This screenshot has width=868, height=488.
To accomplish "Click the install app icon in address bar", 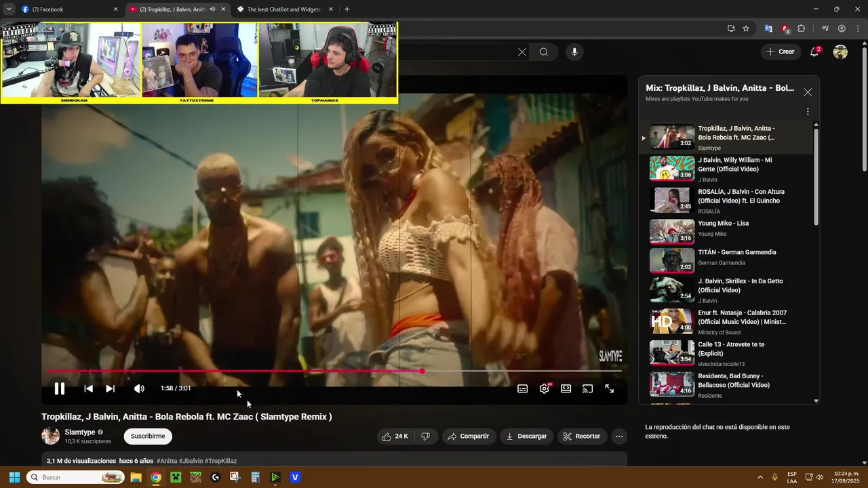I will pos(731,28).
